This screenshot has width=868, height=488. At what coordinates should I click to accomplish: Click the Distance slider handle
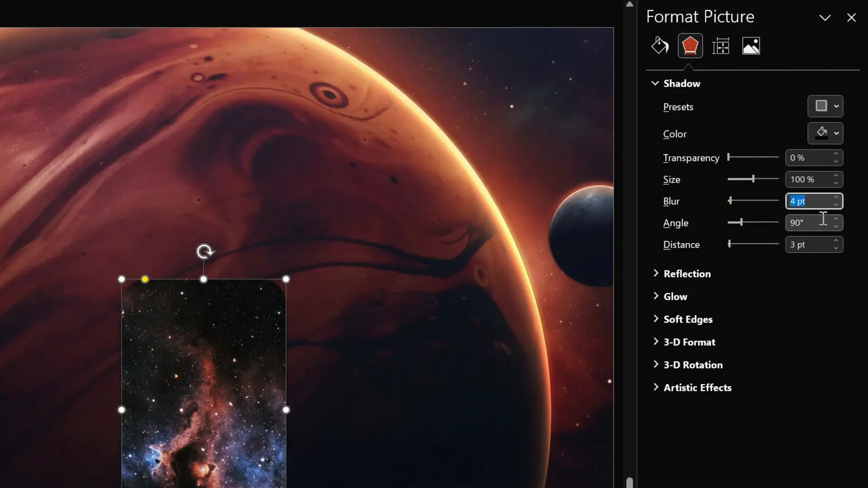click(729, 244)
